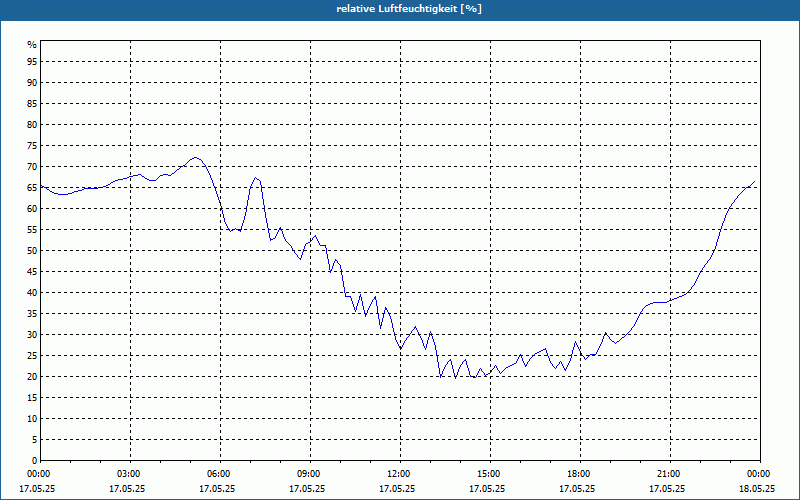The image size is (800, 500).
Task: Click the y-axis value 70
Action: [32, 167]
